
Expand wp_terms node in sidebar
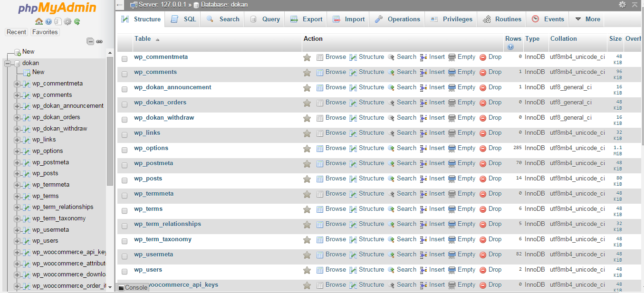(x=17, y=197)
